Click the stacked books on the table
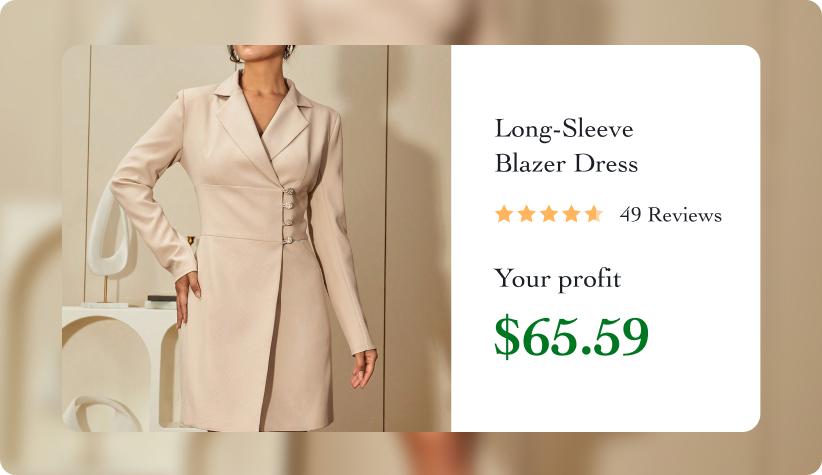Image resolution: width=822 pixels, height=475 pixels. pos(160,302)
